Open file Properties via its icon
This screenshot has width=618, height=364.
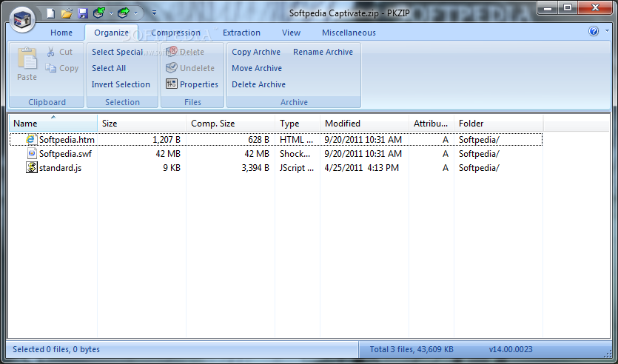tap(172, 84)
